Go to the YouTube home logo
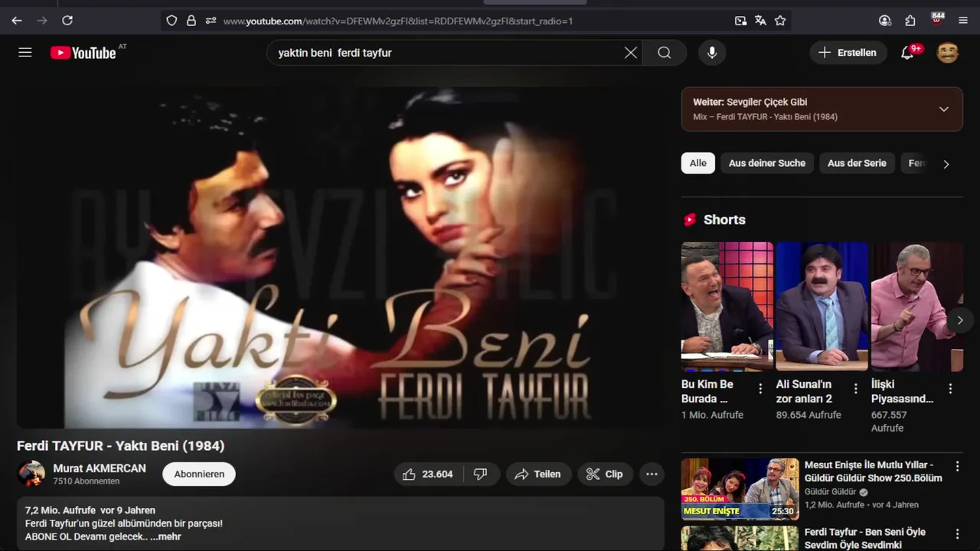This screenshot has width=980, height=551. (83, 53)
